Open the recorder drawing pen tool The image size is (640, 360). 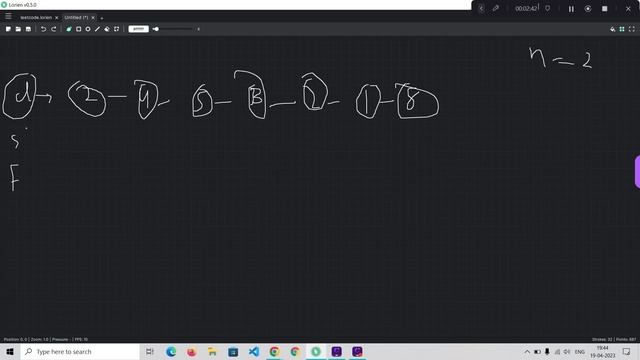496,8
